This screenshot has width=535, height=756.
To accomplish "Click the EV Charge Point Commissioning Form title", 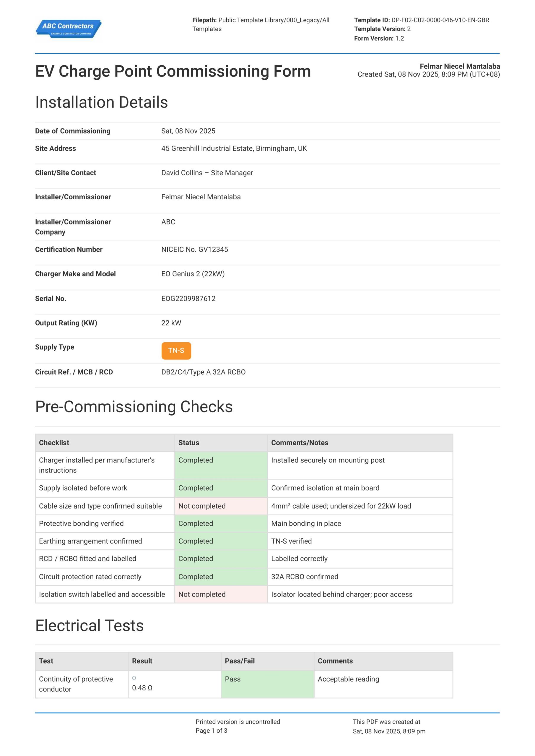I will [x=173, y=71].
